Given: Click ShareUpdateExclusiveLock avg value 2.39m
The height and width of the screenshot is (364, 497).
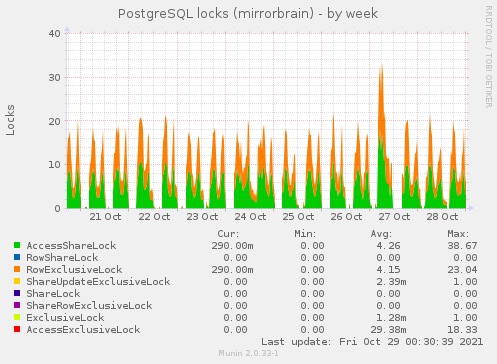Looking at the screenshot, I should tap(391, 282).
